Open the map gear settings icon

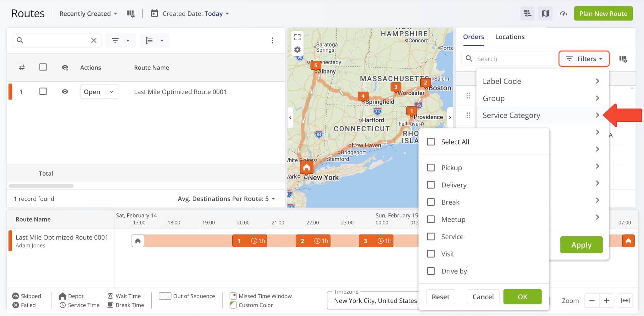[297, 49]
